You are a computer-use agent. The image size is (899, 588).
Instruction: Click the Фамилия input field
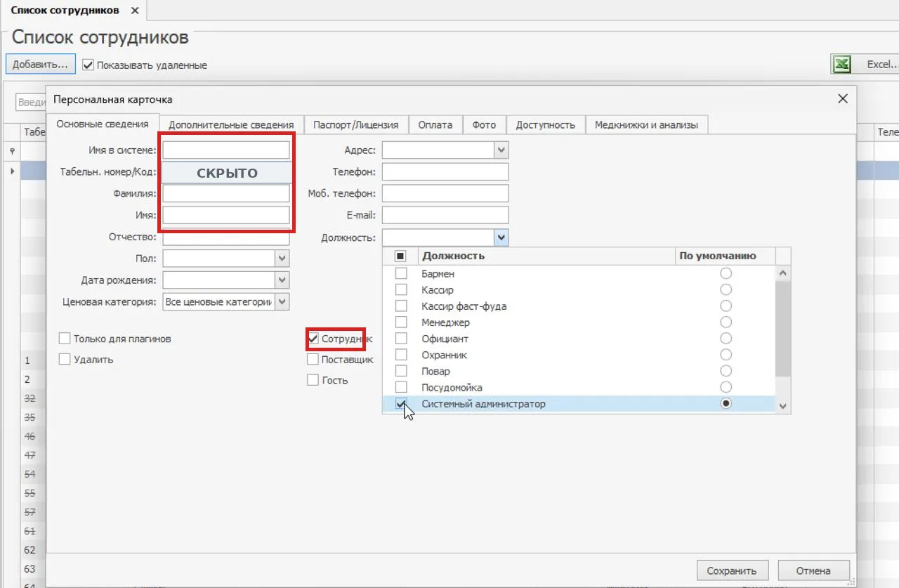coord(226,193)
